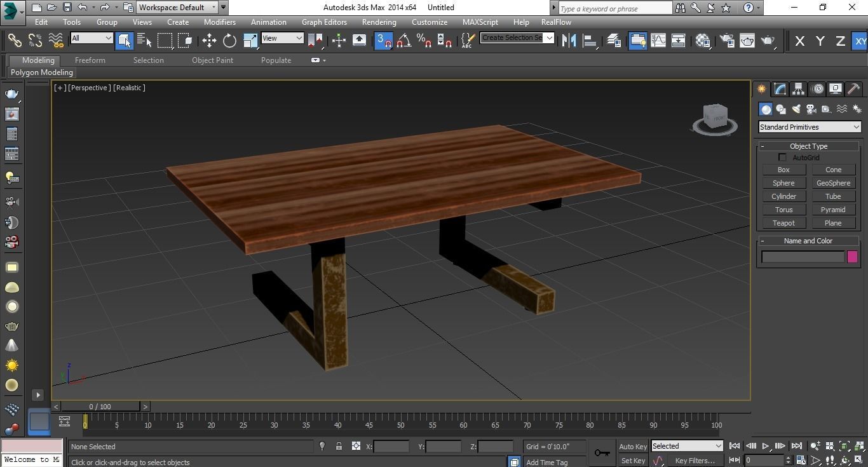This screenshot has width=868, height=467.
Task: Open the Workspace: Default dropdown
Action: tap(177, 8)
